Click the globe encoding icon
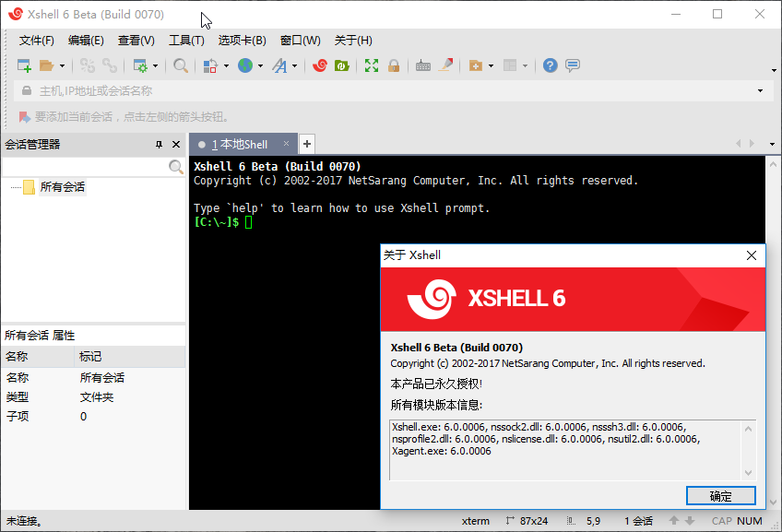The image size is (782, 532). tap(245, 65)
